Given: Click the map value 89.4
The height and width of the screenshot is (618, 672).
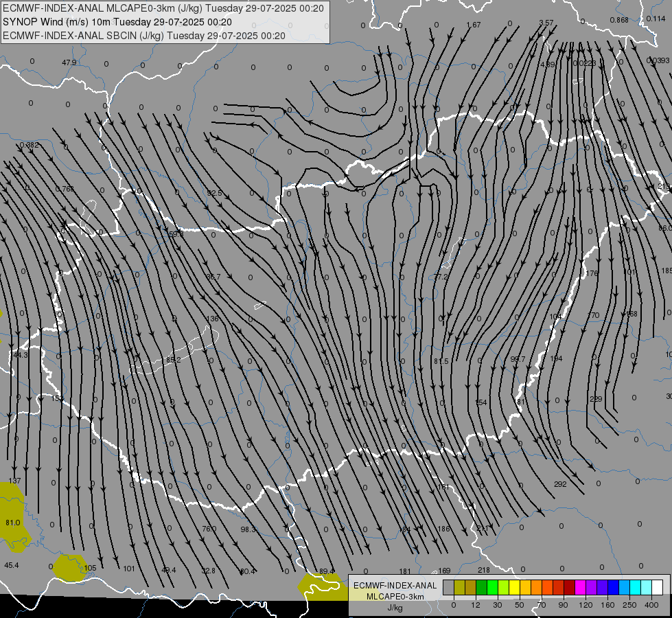Looking at the screenshot, I should (x=327, y=571).
